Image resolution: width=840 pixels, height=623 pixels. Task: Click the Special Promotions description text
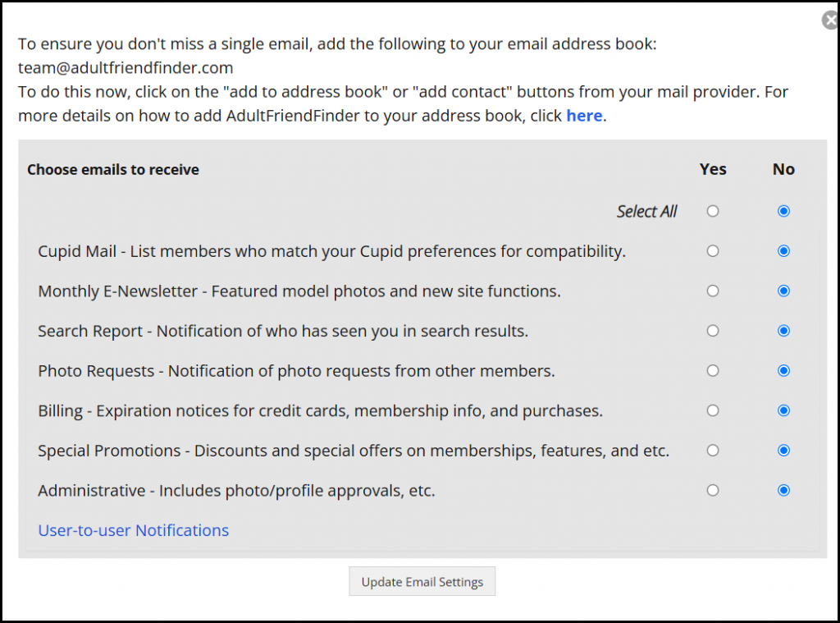354,451
